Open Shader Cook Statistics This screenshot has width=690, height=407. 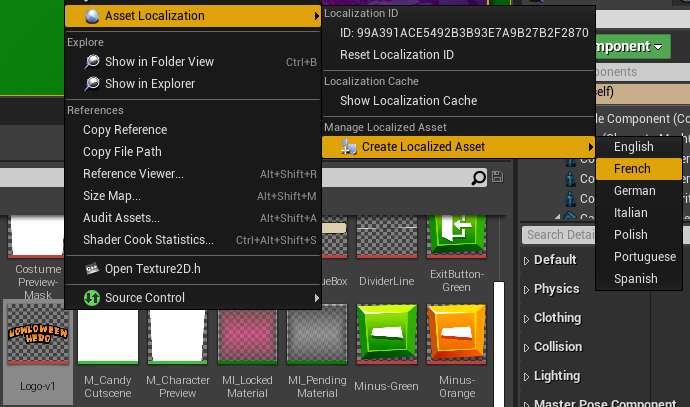[193, 240]
